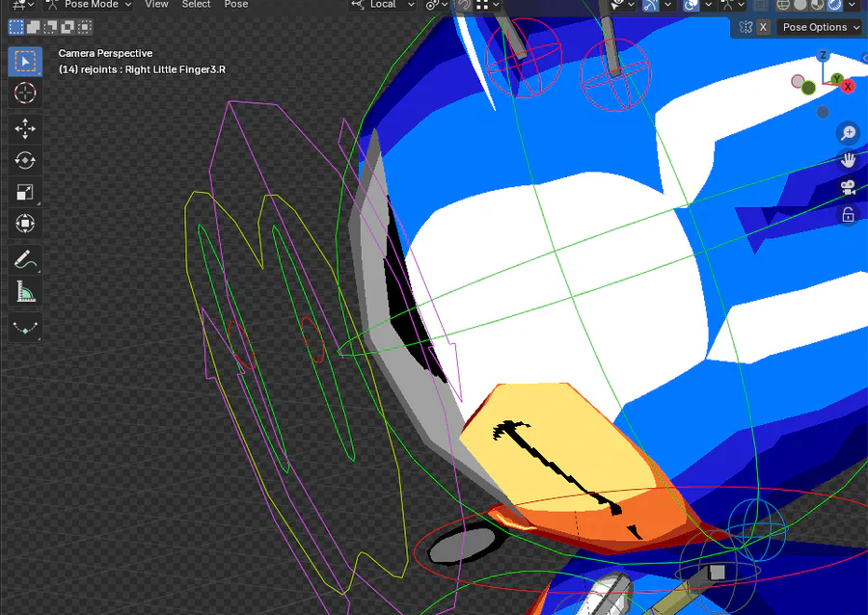Image resolution: width=868 pixels, height=615 pixels.
Task: Toggle the camera-to-view lock icon
Action: [848, 215]
